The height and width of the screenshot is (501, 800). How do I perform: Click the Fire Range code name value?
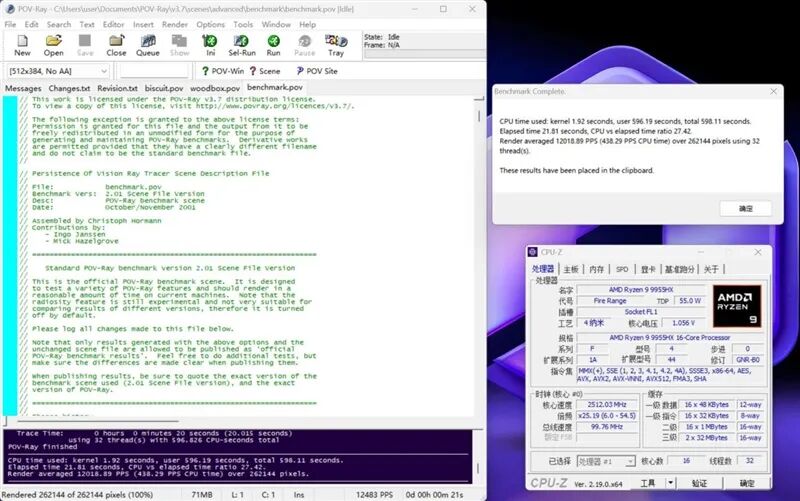[610, 300]
